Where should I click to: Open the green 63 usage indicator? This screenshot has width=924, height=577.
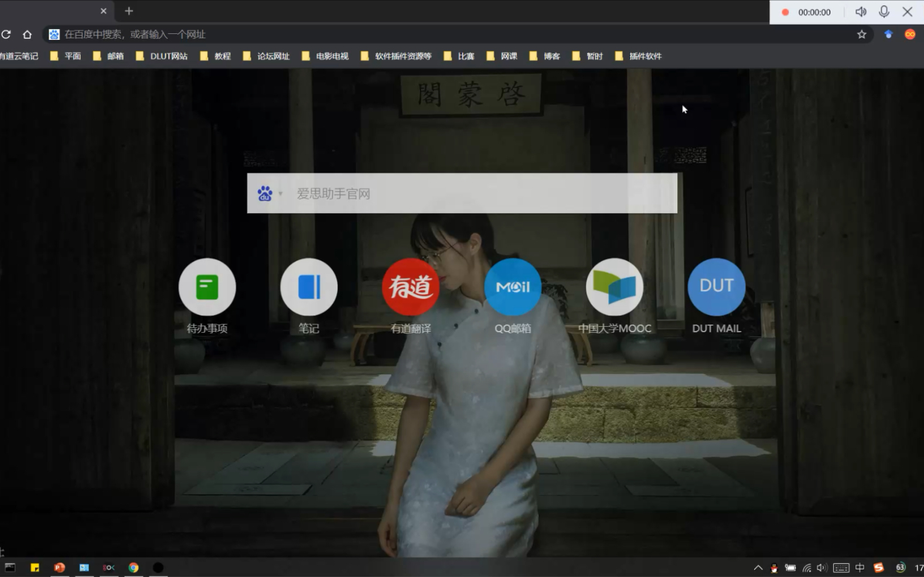901,567
